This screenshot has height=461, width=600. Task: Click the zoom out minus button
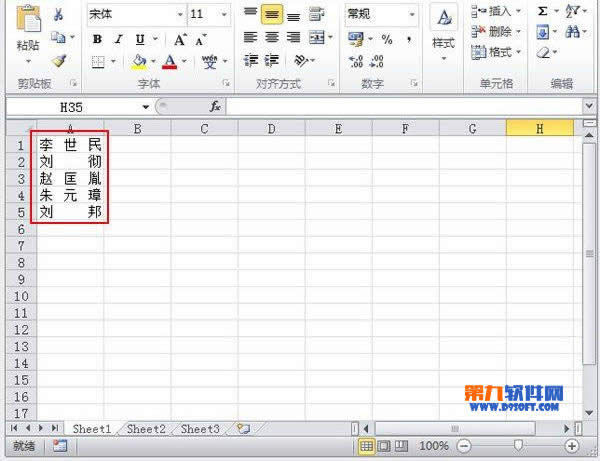coord(464,446)
